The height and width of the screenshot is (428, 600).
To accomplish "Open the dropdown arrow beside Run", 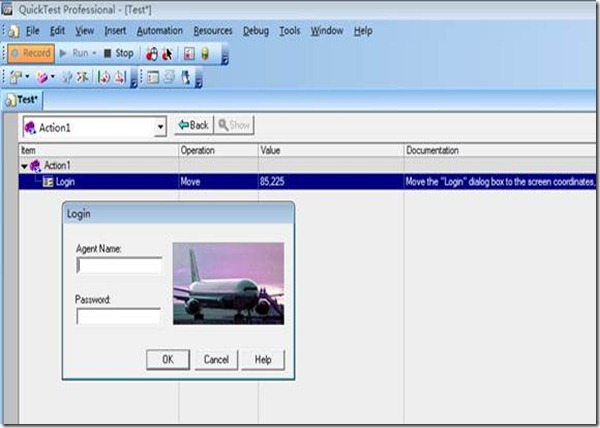I will [x=94, y=53].
